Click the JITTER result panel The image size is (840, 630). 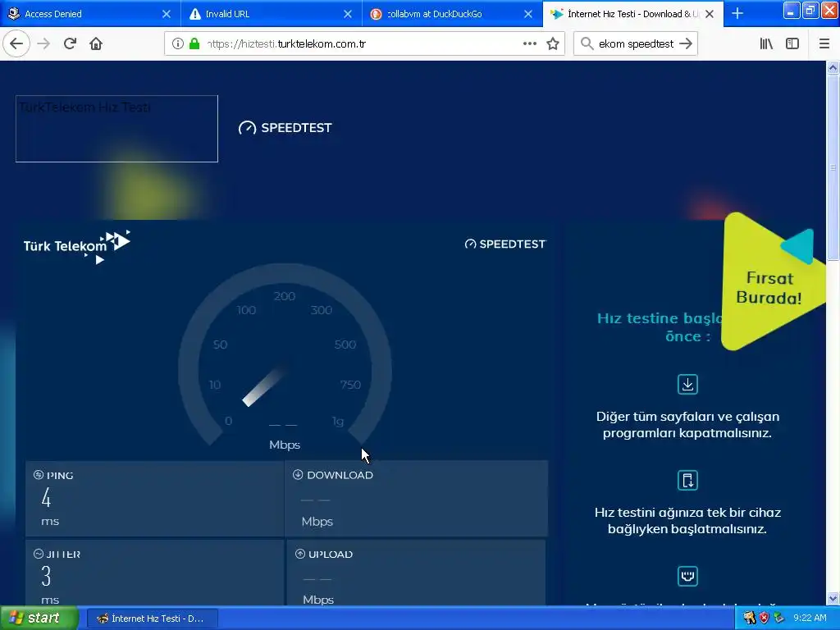(154, 572)
